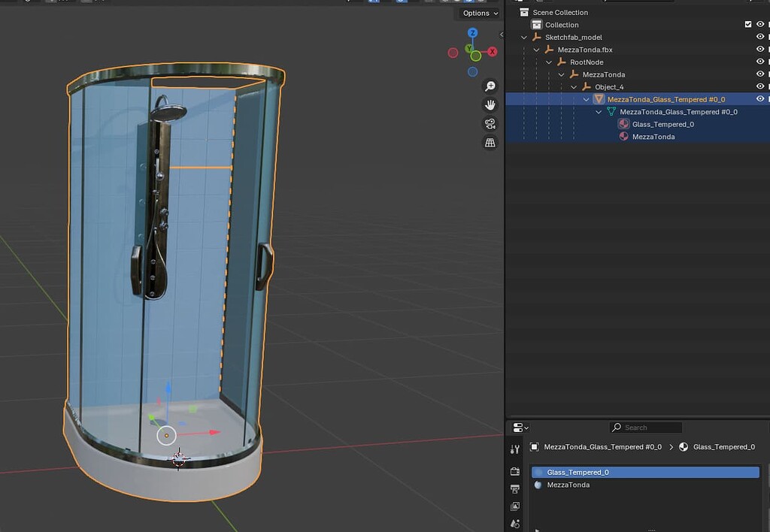
Task: Toggle the Collection exclude checkbox
Action: coord(748,23)
